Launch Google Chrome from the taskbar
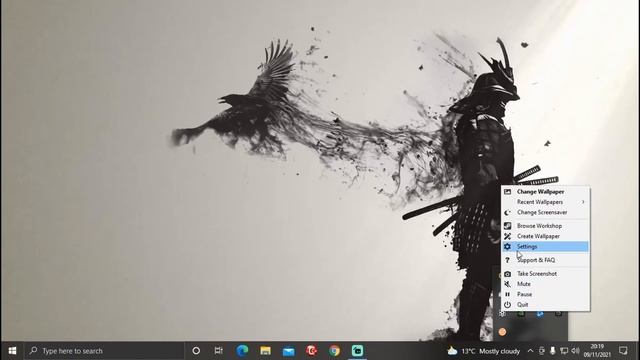Image resolution: width=640 pixels, height=360 pixels. tap(334, 351)
